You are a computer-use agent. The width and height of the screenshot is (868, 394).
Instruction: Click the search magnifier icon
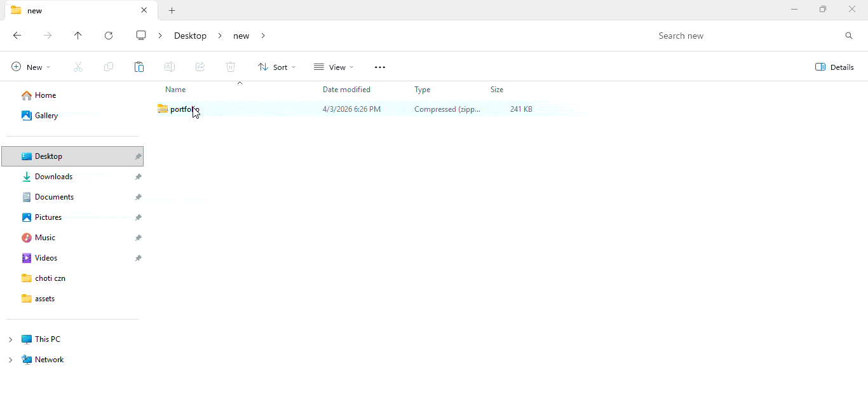tap(849, 36)
